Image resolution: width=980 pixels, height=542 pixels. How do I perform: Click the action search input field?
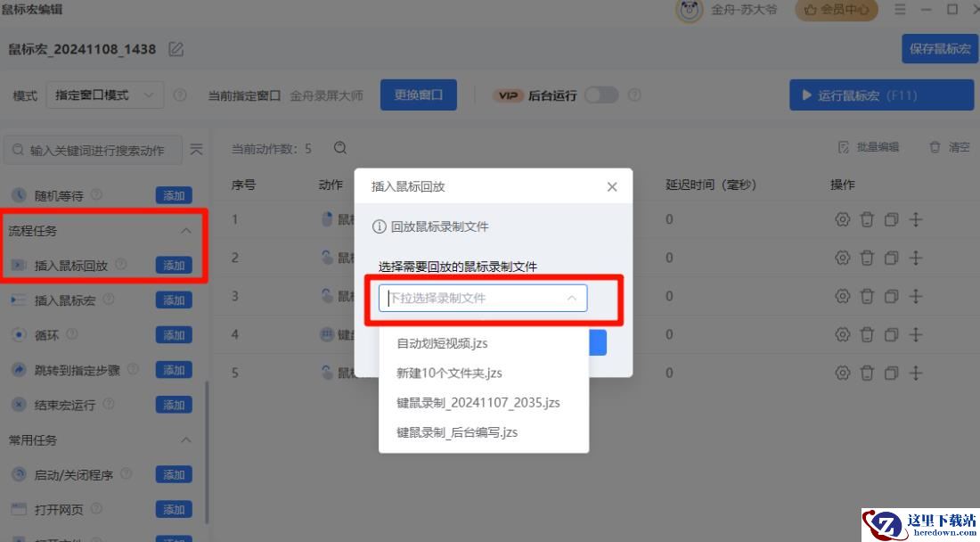click(94, 150)
